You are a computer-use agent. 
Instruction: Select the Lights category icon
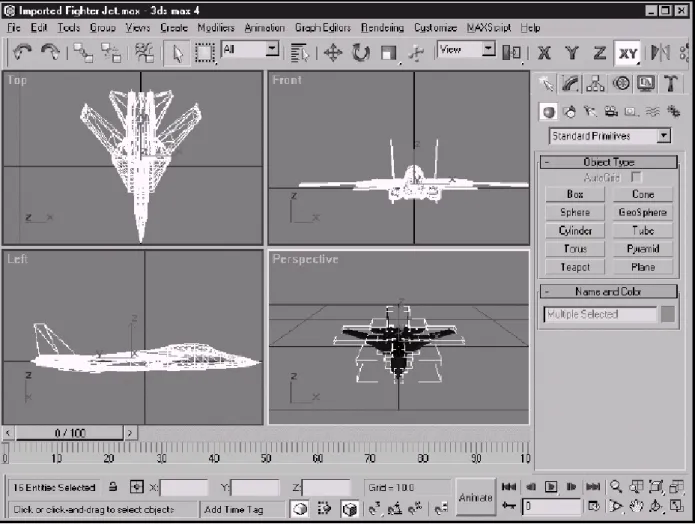click(590, 112)
